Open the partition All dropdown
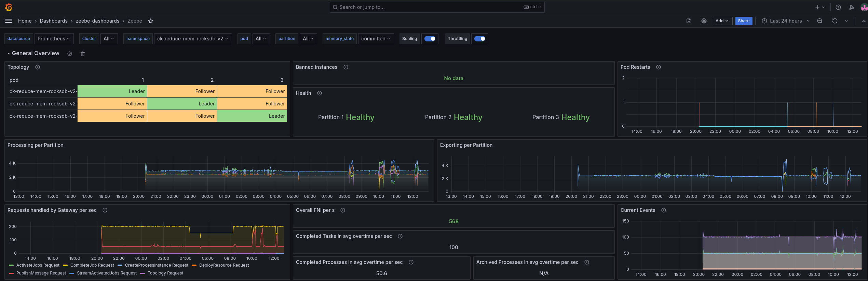This screenshot has height=281, width=868. 308,39
